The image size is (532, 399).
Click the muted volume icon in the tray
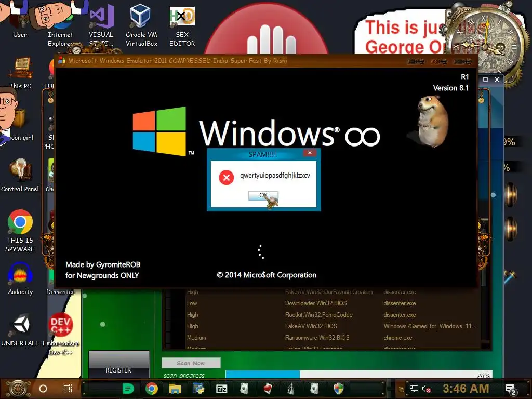tap(427, 389)
